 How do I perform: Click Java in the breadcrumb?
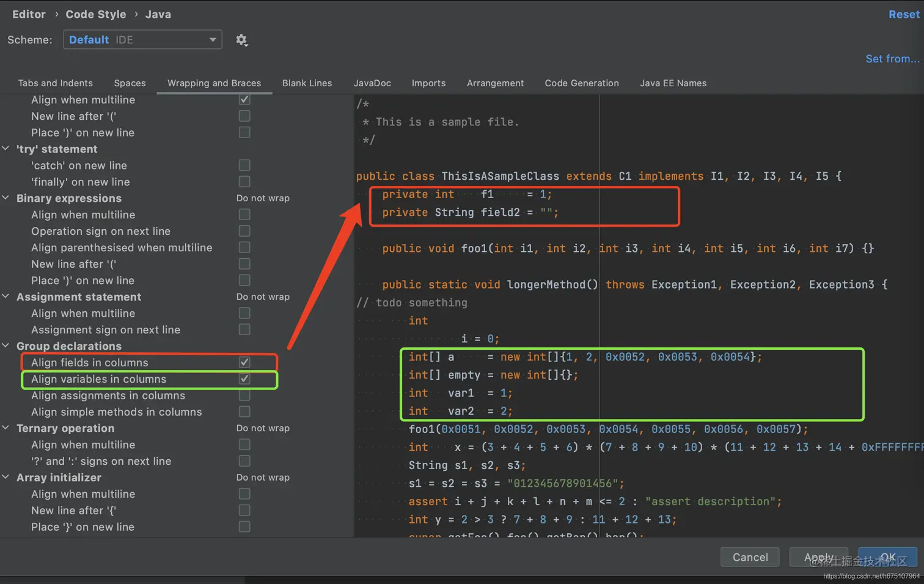[x=158, y=14]
